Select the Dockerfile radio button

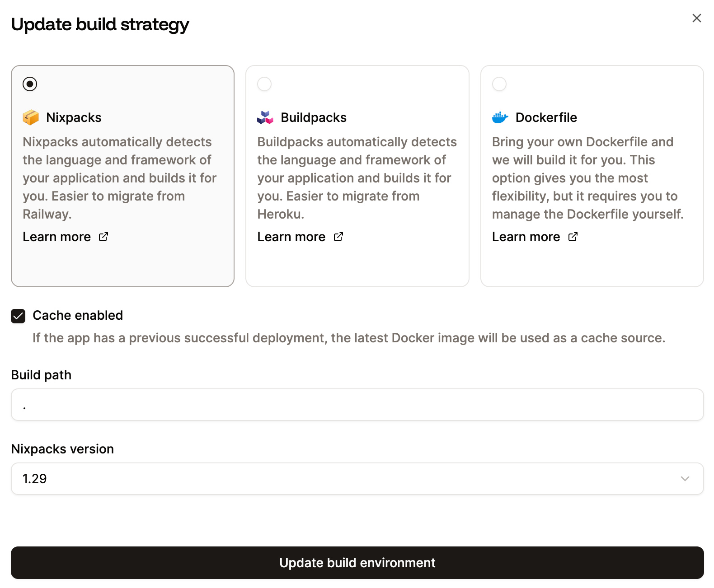pos(499,84)
